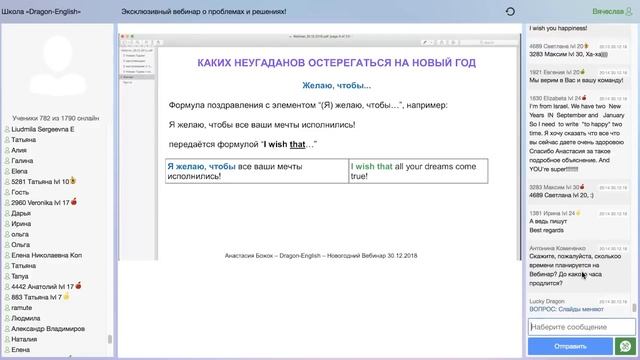Select participant Ирина

tap(21, 224)
